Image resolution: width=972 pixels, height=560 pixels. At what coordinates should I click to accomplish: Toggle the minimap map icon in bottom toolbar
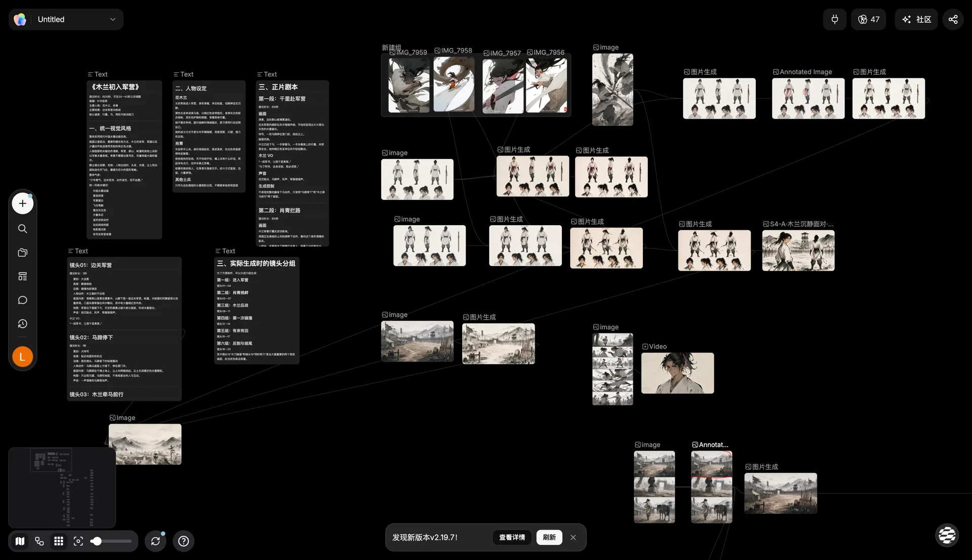(20, 541)
